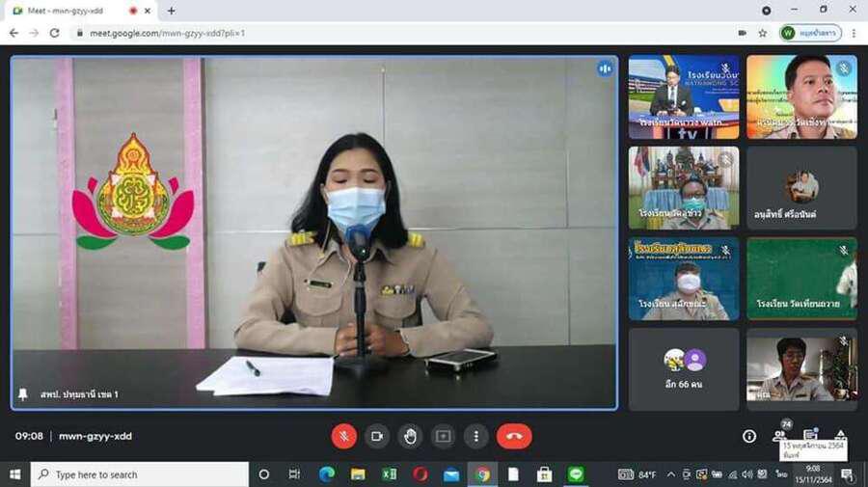The height and width of the screenshot is (487, 868).
Task: Bookmark this page with the star icon
Action: [x=762, y=33]
